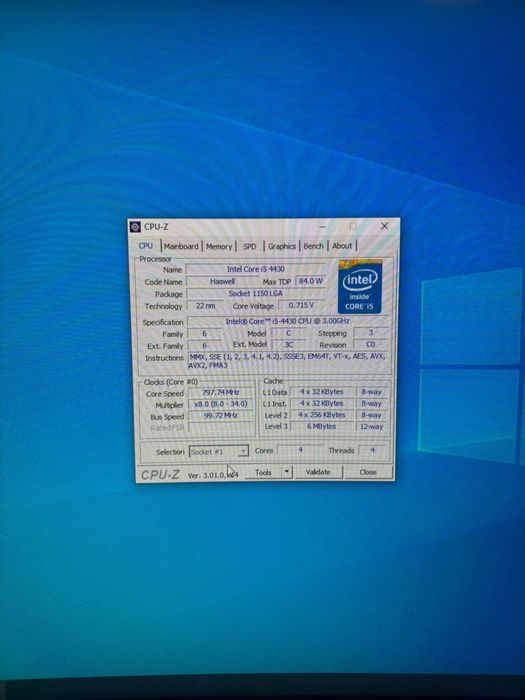525x700 pixels.
Task: Click the Stepping value 3
Action: click(x=371, y=333)
